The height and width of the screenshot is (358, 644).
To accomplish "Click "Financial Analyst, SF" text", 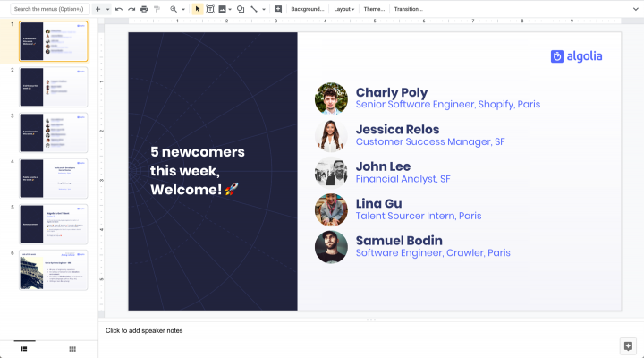I will 402,179.
